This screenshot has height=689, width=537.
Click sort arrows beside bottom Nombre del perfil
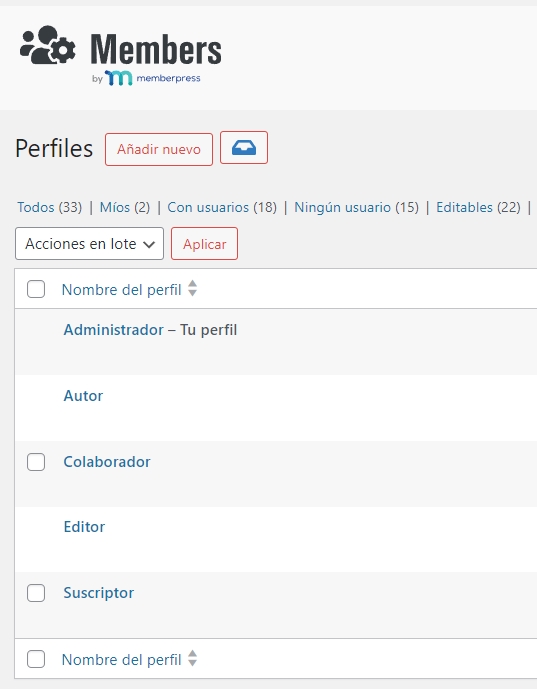pyautogui.click(x=192, y=658)
